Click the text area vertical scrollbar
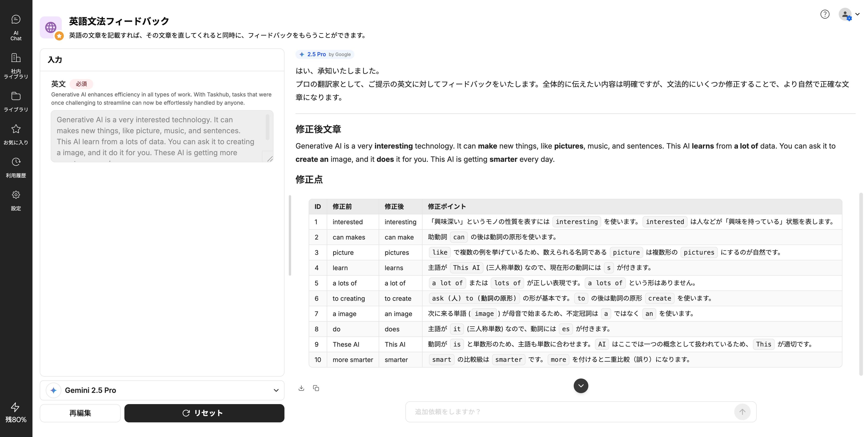 click(268, 127)
